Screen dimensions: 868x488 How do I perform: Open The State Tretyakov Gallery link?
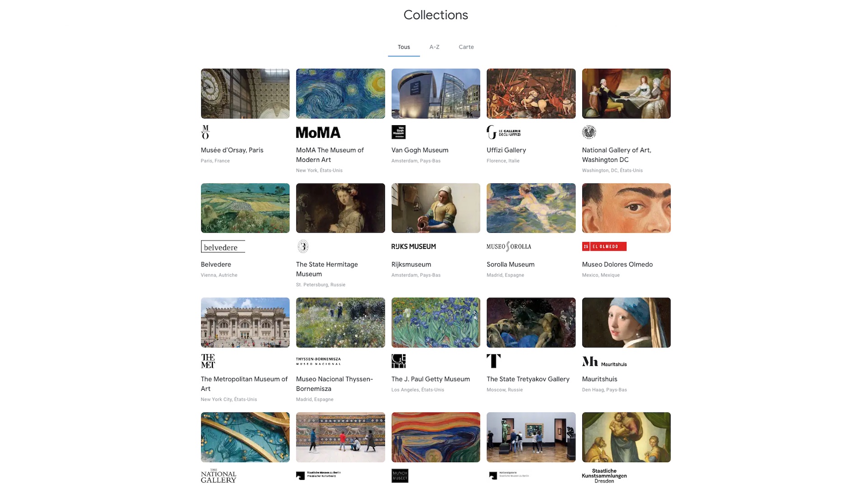(528, 379)
